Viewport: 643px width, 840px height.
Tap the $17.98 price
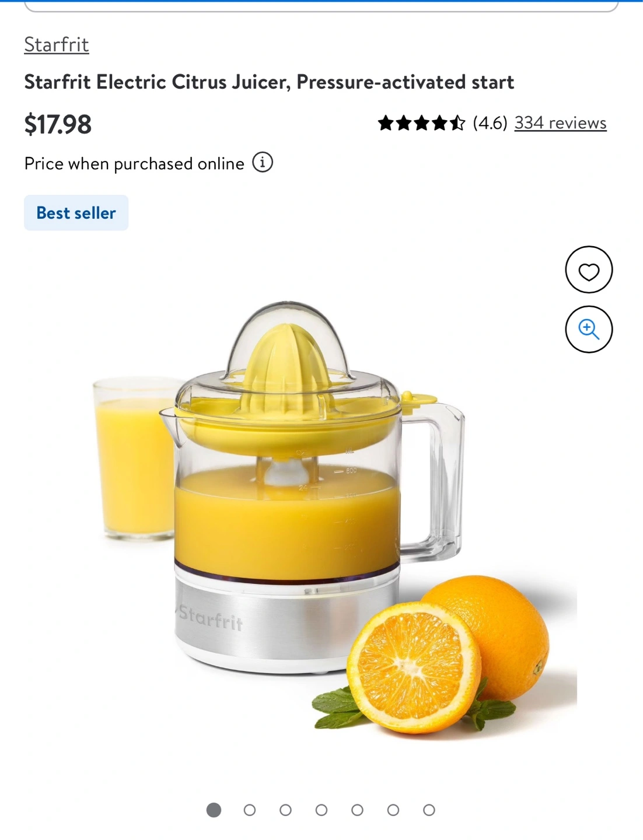pos(58,124)
